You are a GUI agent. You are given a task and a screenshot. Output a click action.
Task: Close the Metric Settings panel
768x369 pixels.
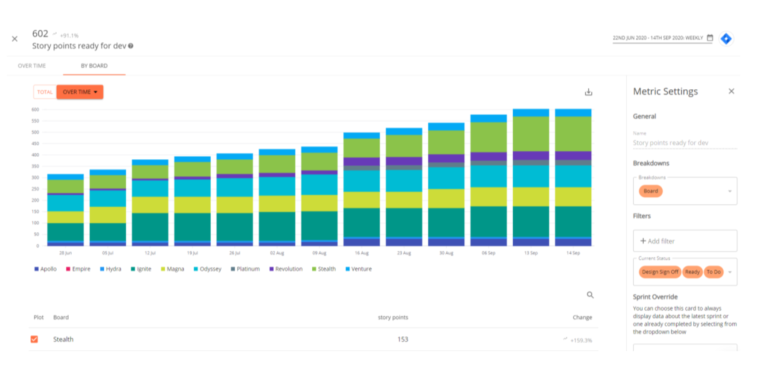[x=731, y=91]
